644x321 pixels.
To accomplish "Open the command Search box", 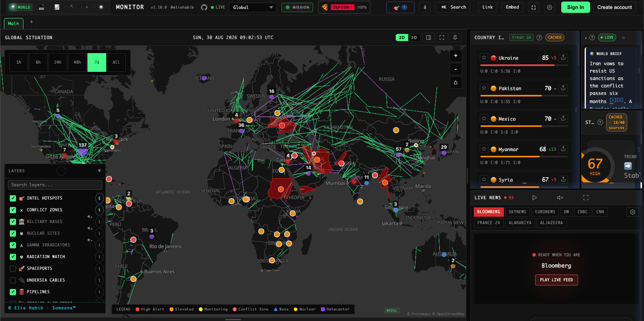I will (453, 7).
